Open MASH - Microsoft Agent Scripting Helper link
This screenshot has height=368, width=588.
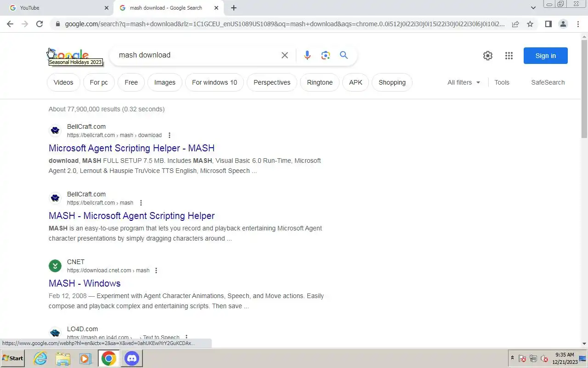pos(131,216)
